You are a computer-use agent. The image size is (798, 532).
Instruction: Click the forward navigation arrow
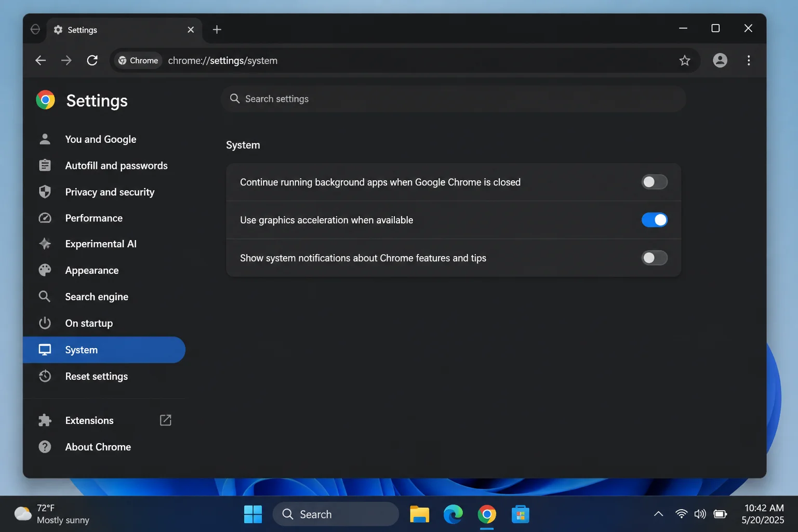66,60
